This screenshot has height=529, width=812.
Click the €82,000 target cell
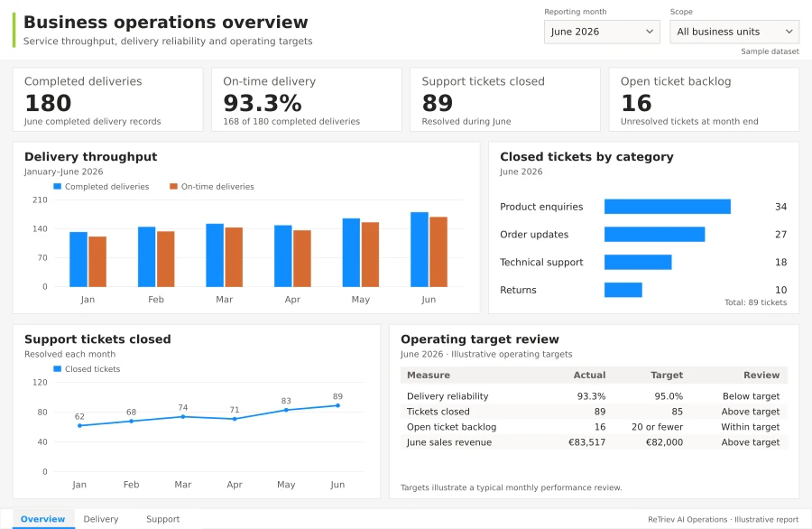click(x=664, y=442)
